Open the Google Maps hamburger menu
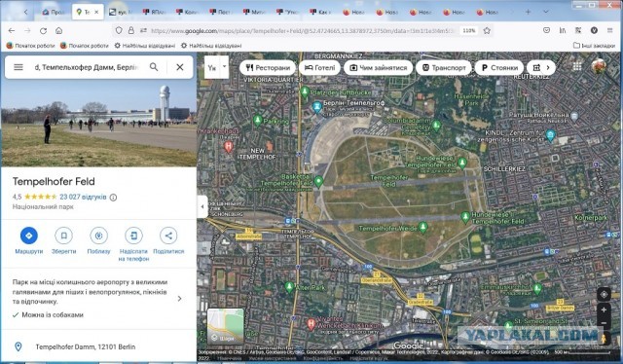The width and height of the screenshot is (623, 364). (x=18, y=67)
